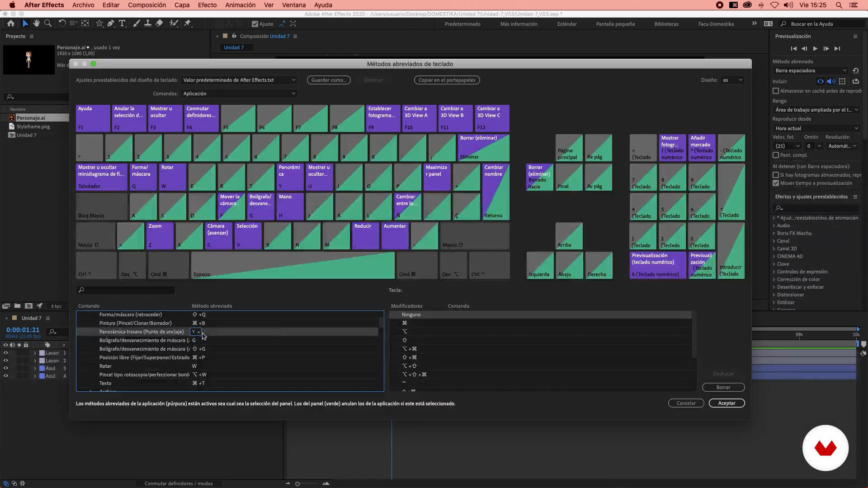This screenshot has width=868, height=488.
Task: Expand the Corrección de color category
Action: click(774, 279)
